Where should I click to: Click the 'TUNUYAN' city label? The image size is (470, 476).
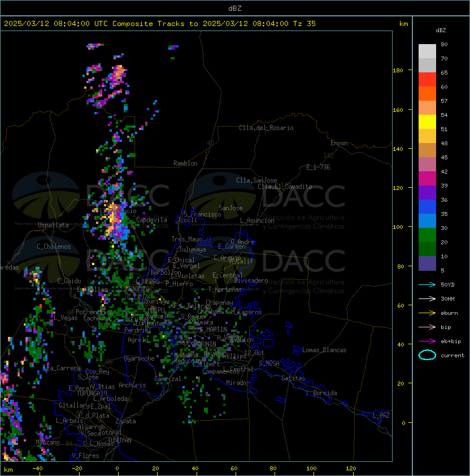120,440
